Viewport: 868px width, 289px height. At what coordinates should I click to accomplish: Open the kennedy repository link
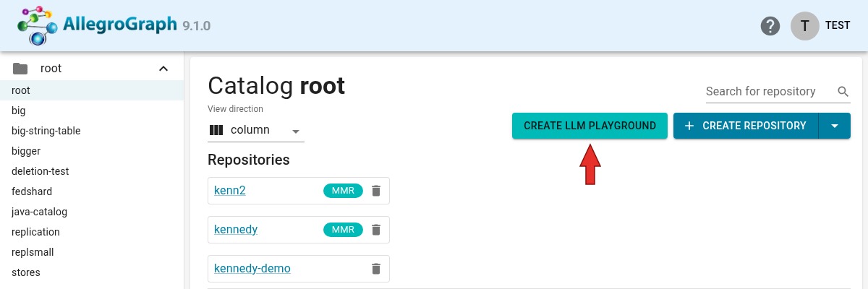[236, 230]
